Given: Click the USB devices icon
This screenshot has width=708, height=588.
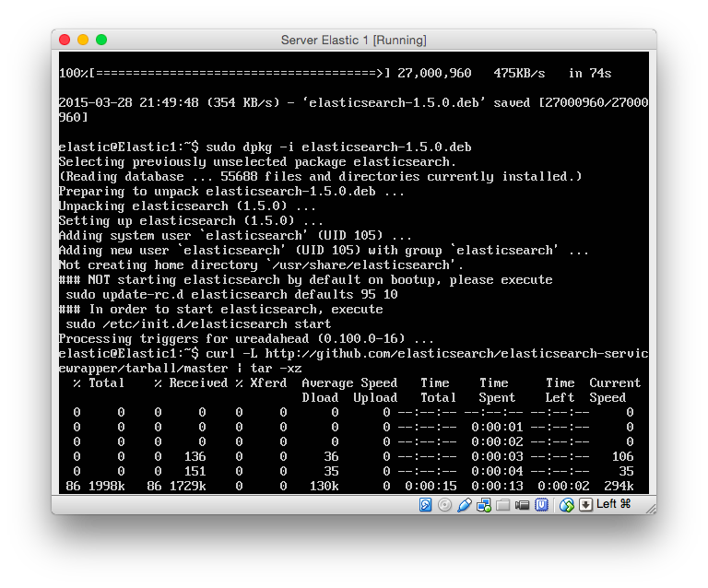Looking at the screenshot, I should click(x=465, y=504).
